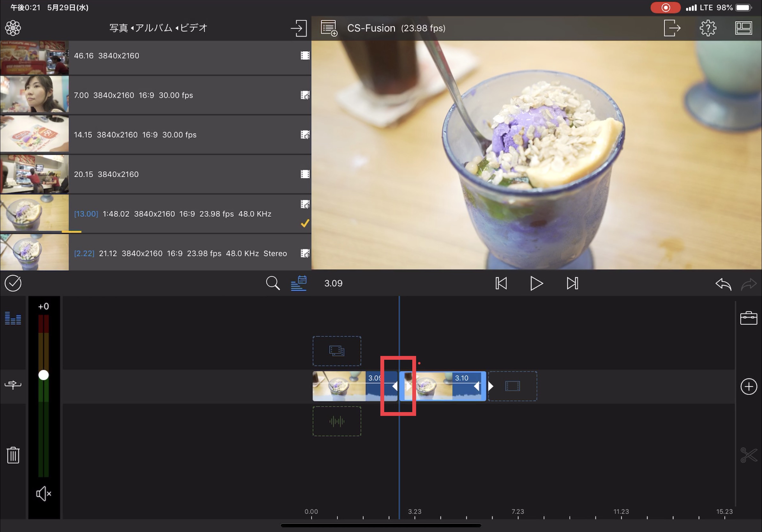Go back to アルバム breadcrumb

pyautogui.click(x=154, y=28)
